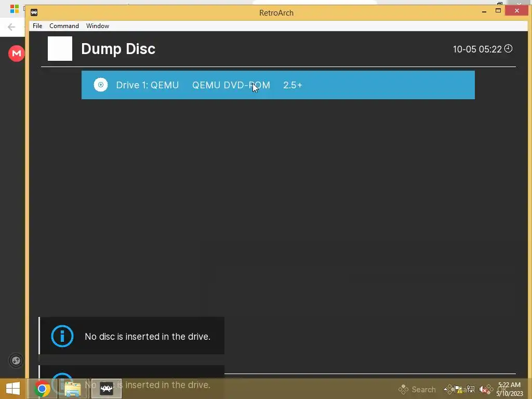This screenshot has width=532, height=399.
Task: Click the info icon in the notification
Action: (62, 336)
